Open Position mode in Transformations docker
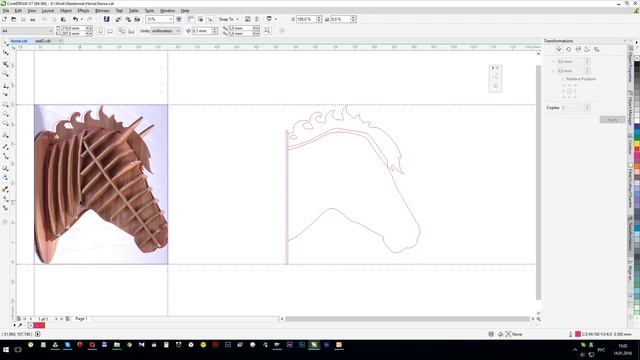The width and height of the screenshot is (640, 360). [559, 49]
